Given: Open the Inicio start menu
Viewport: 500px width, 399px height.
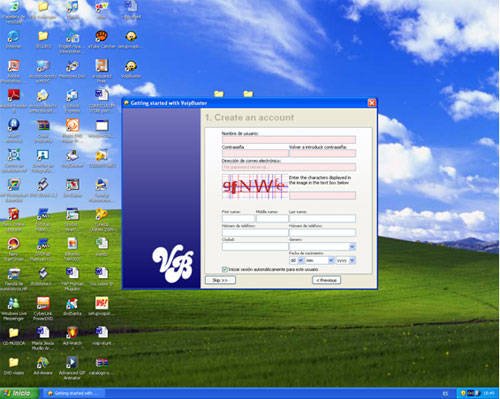Looking at the screenshot, I should pyautogui.click(x=19, y=393).
